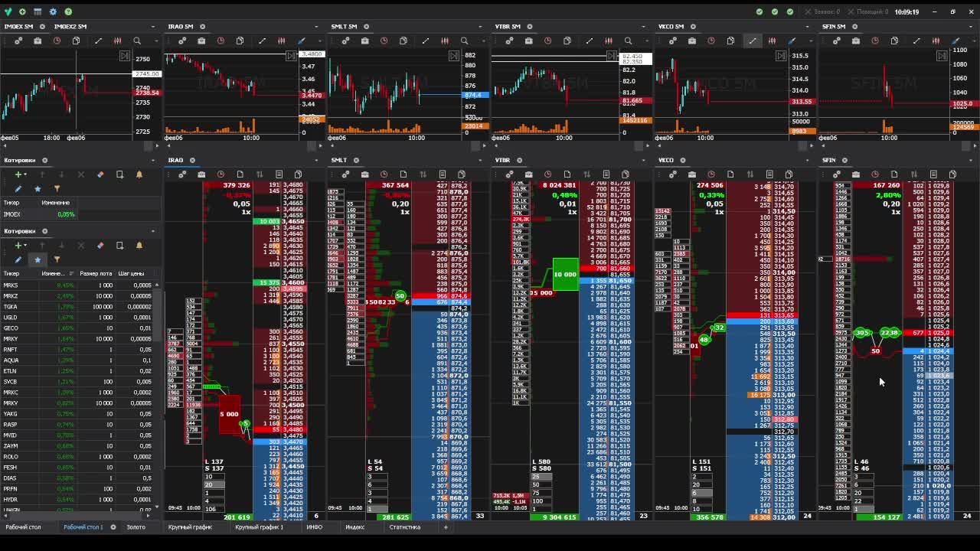
Task: Open the briefcase icon in VTBR order book toolbar
Action: coord(528,174)
